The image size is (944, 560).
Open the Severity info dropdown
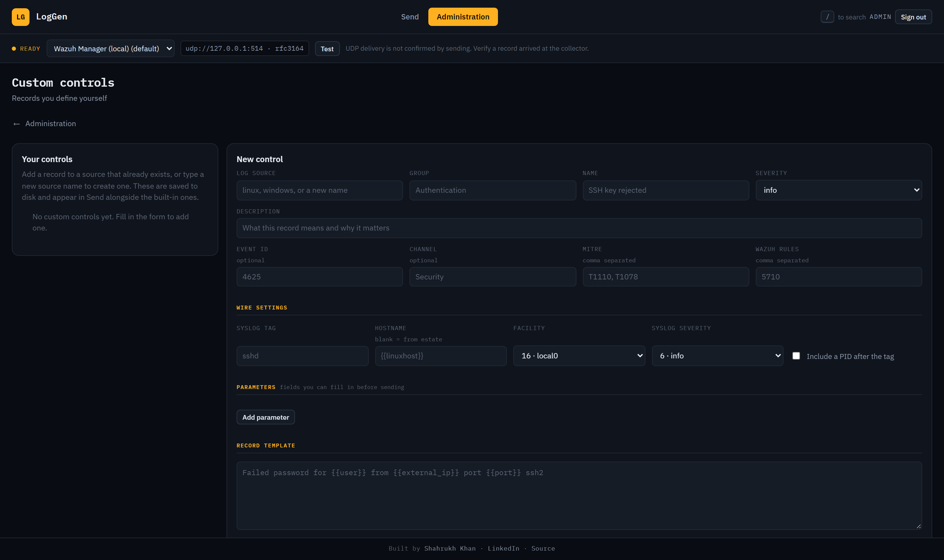tap(839, 190)
